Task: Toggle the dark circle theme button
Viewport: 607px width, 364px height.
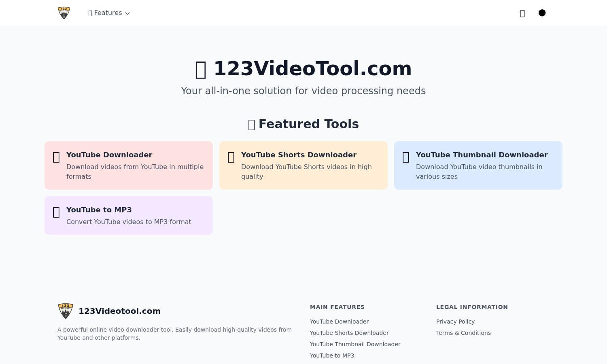Action: pos(542,13)
